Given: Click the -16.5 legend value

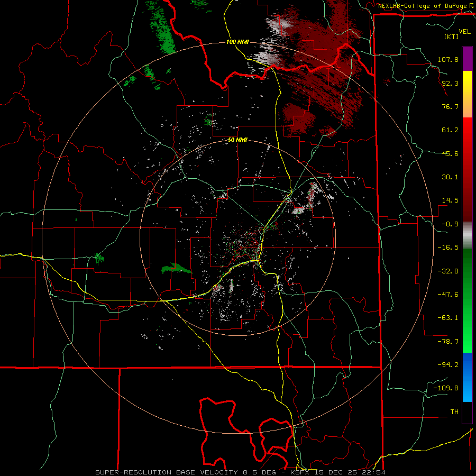Looking at the screenshot, I should pos(448,248).
